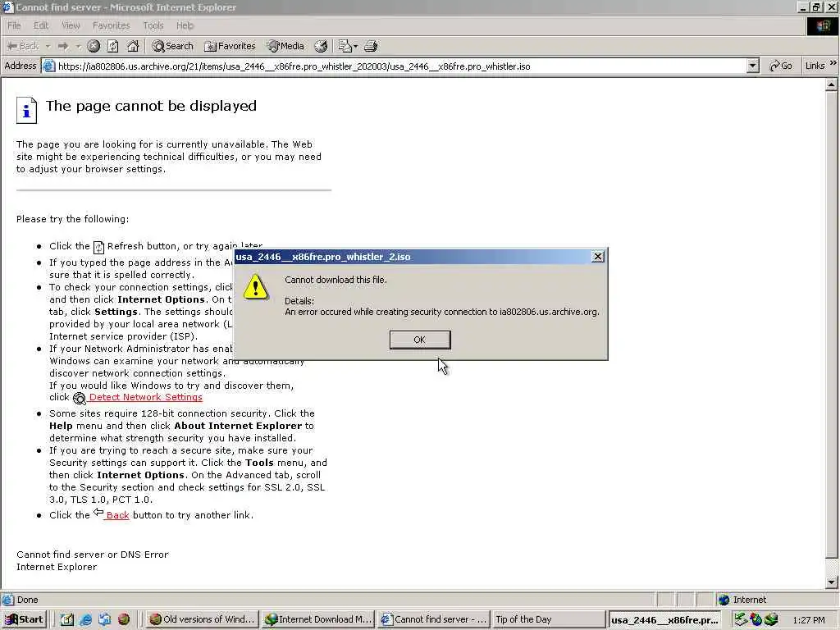Click the Mail toolbar icon
The height and width of the screenshot is (630, 840).
pyautogui.click(x=345, y=46)
